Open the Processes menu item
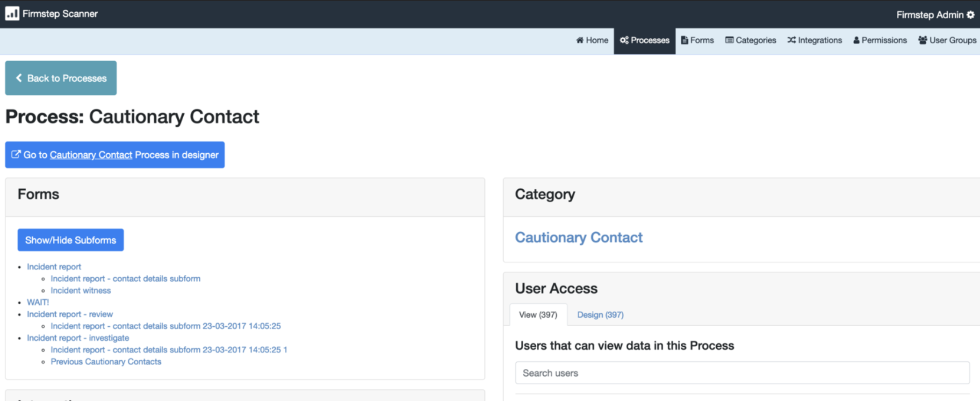Viewport: 980px width, 401px height. [644, 40]
